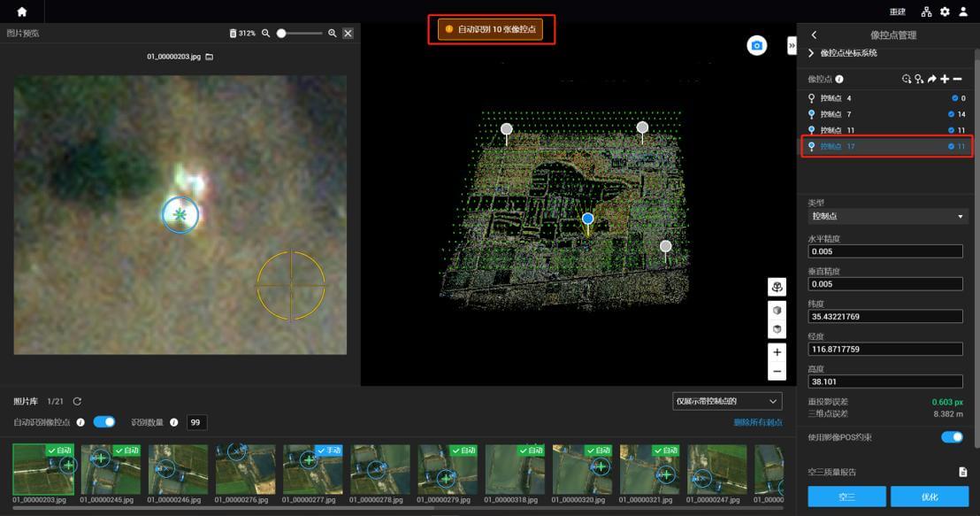980x516 pixels.
Task: Click the blue camera icon in 3D view
Action: click(757, 46)
